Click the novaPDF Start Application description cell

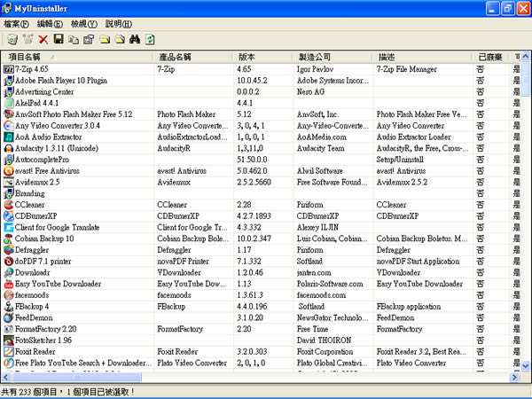click(418, 262)
